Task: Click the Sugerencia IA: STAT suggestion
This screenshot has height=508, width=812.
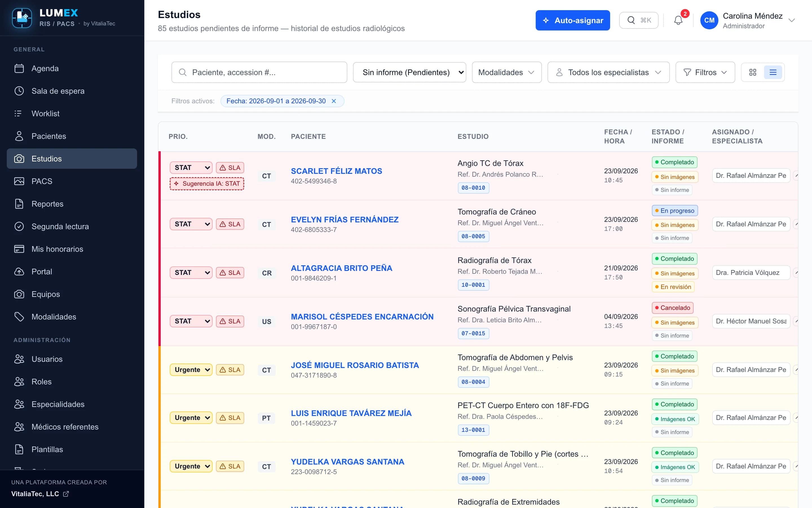Action: pyautogui.click(x=207, y=184)
